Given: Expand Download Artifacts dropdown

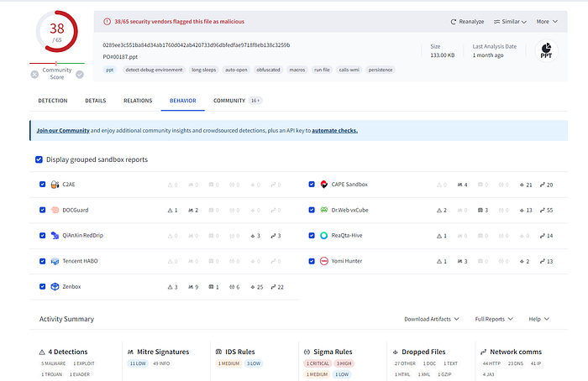Looking at the screenshot, I should click(x=432, y=319).
